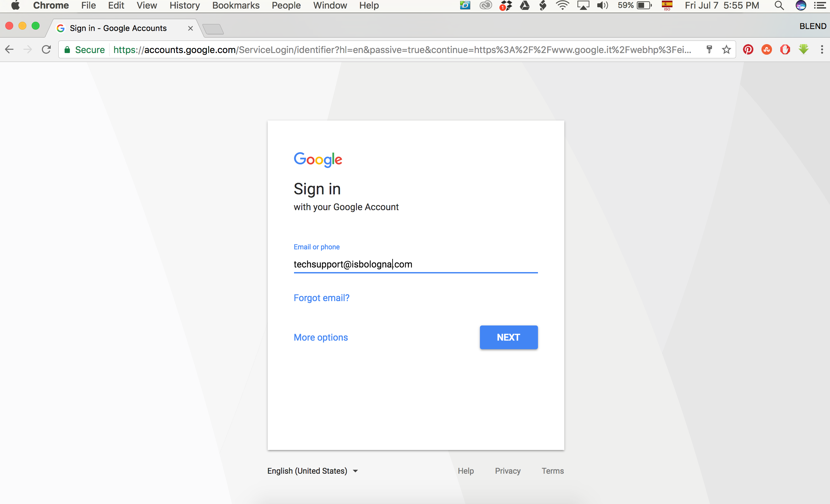Click the Email or phone input field
Viewport: 830px width, 504px height.
[x=416, y=264]
